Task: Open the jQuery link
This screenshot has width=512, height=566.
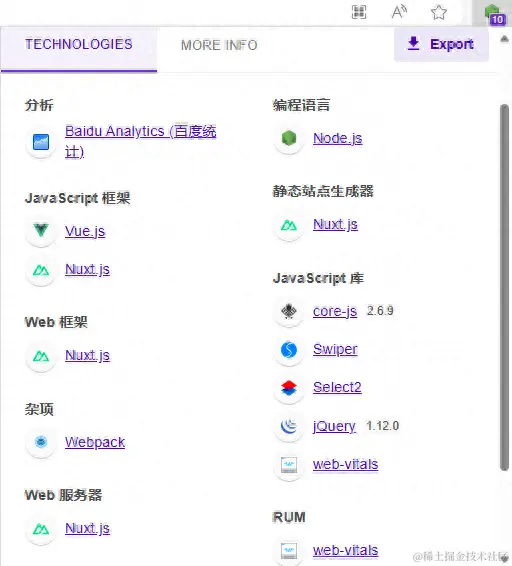Action: click(334, 426)
